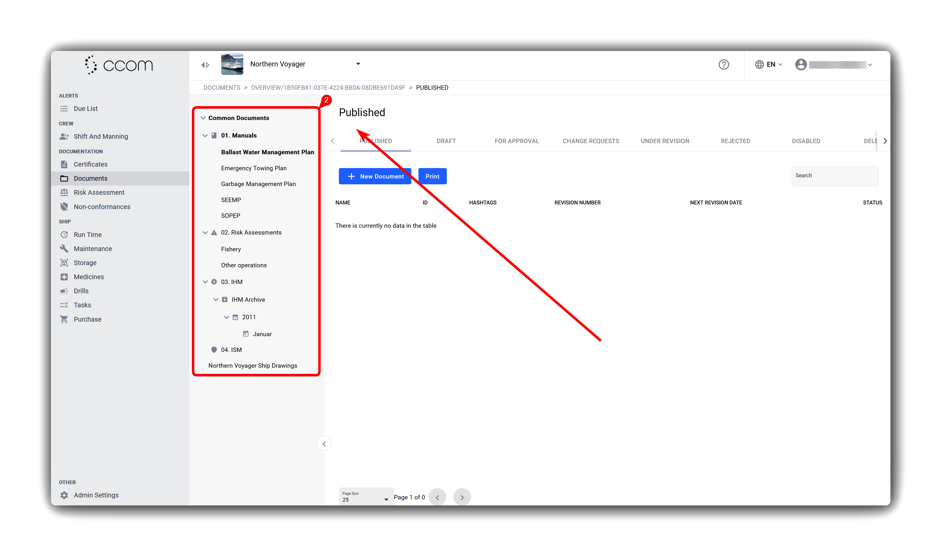Click the globe language icon
945x560 pixels.
pyautogui.click(x=759, y=65)
